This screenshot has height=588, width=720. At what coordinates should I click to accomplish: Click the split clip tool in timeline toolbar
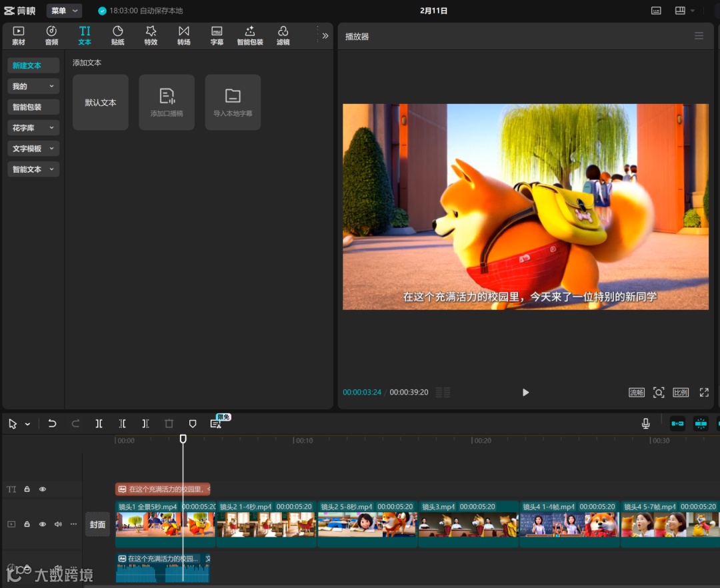pos(99,424)
